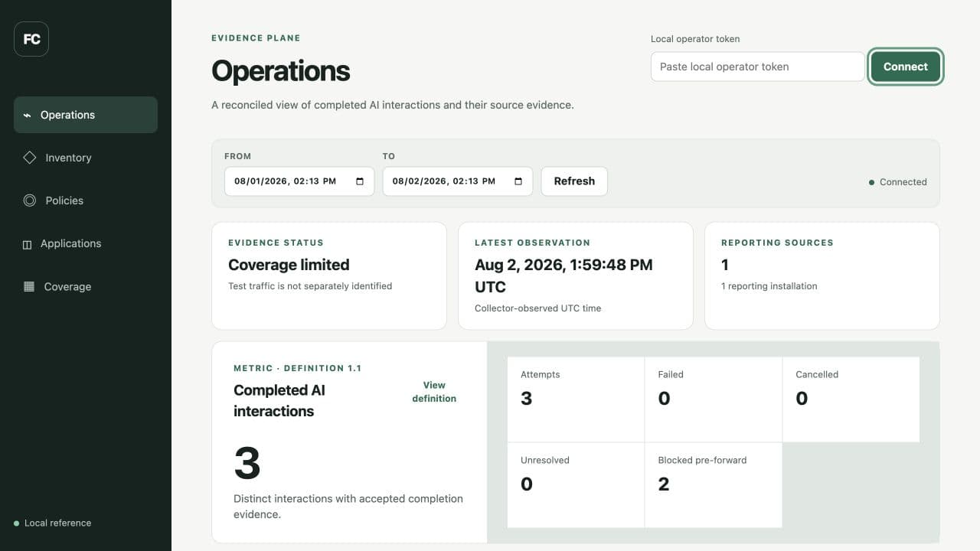This screenshot has height=551, width=980.
Task: Click 'Aug 2, 2026, 1:59:48 PM UTC' text
Action: (x=563, y=275)
